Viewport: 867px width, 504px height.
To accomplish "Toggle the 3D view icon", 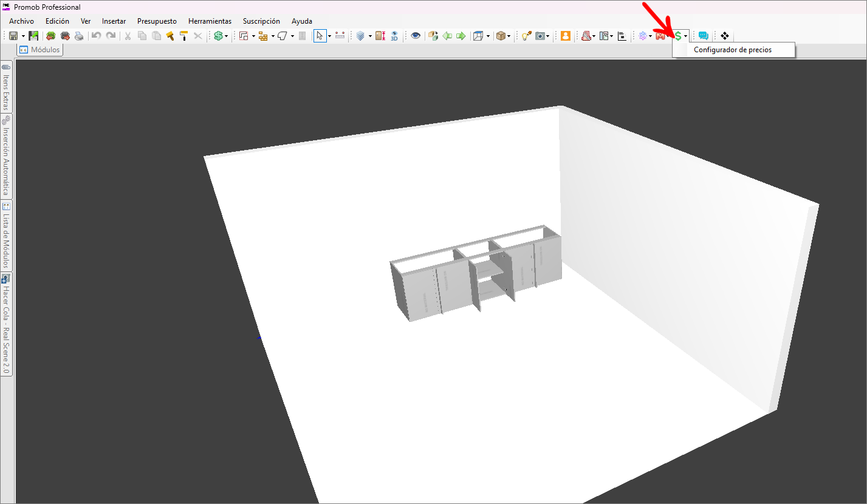I will pos(394,36).
